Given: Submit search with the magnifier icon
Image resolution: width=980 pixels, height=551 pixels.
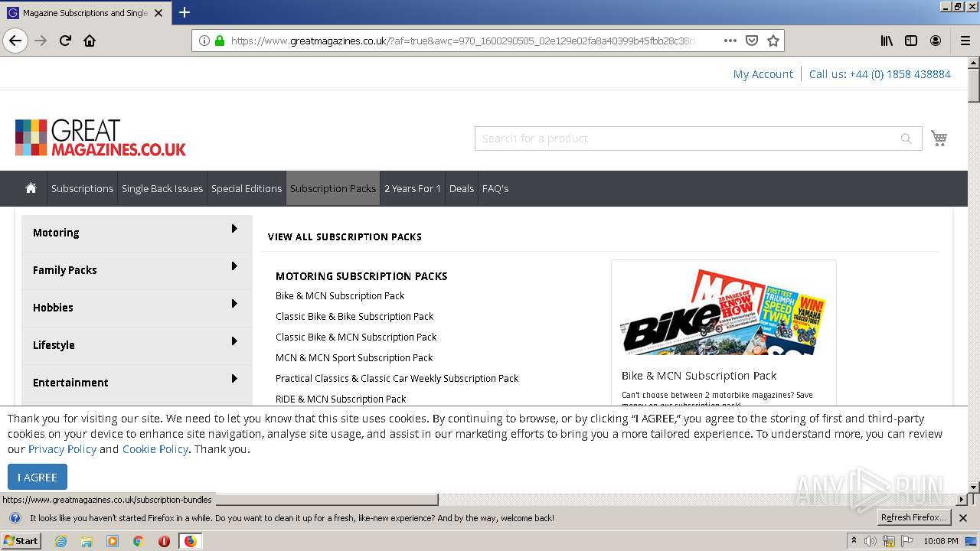Looking at the screenshot, I should point(906,139).
